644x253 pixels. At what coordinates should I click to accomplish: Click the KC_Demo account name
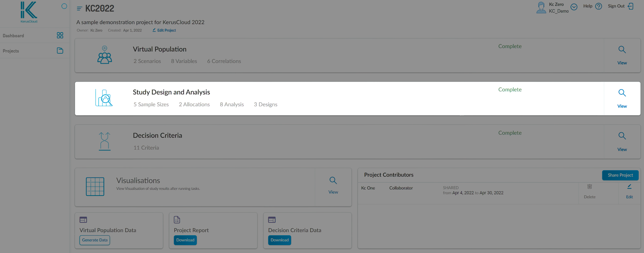click(x=559, y=11)
